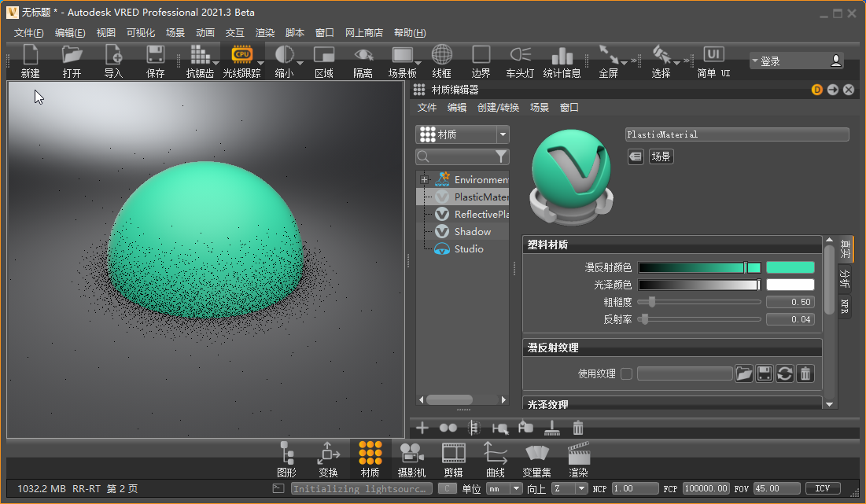Open the 变换 transform module
This screenshot has height=504, width=866.
[328, 459]
